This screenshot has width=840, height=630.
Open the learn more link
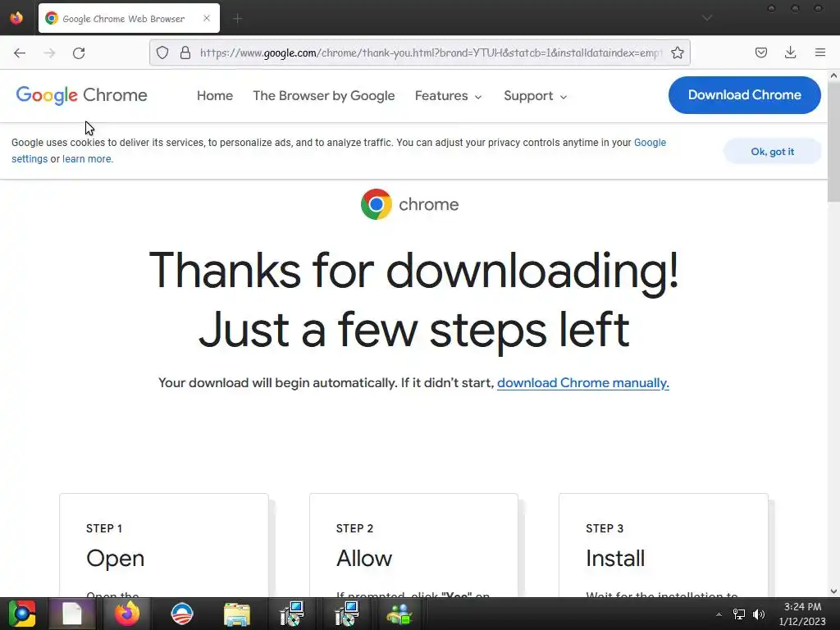pyautogui.click(x=87, y=159)
